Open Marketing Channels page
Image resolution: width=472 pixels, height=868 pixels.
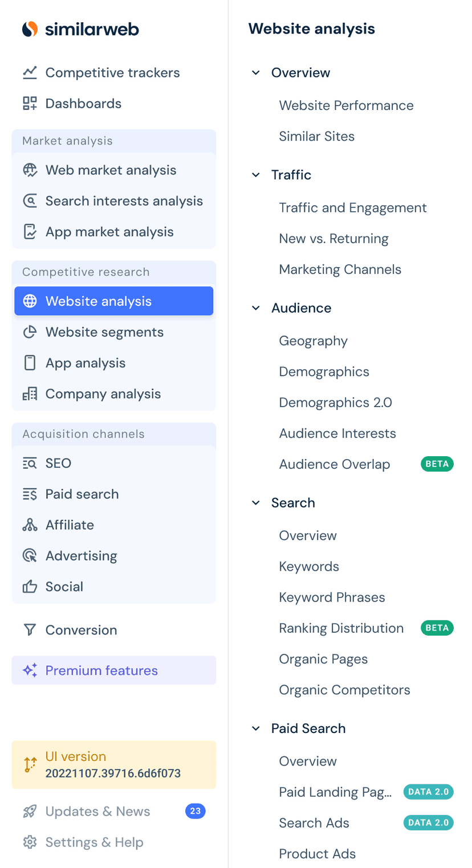pyautogui.click(x=340, y=269)
